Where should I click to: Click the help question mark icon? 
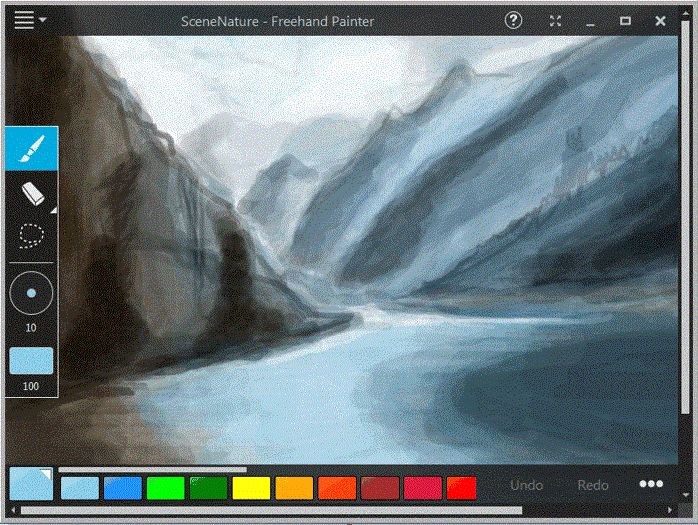pyautogui.click(x=513, y=20)
